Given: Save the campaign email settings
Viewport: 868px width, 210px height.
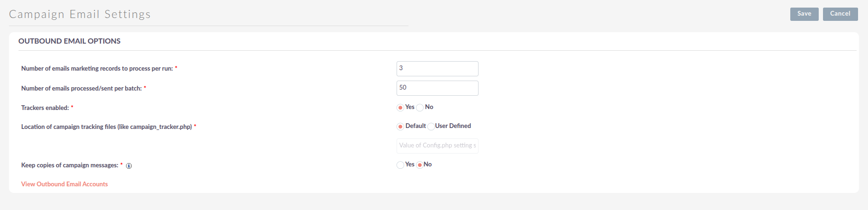Looking at the screenshot, I should pos(804,14).
